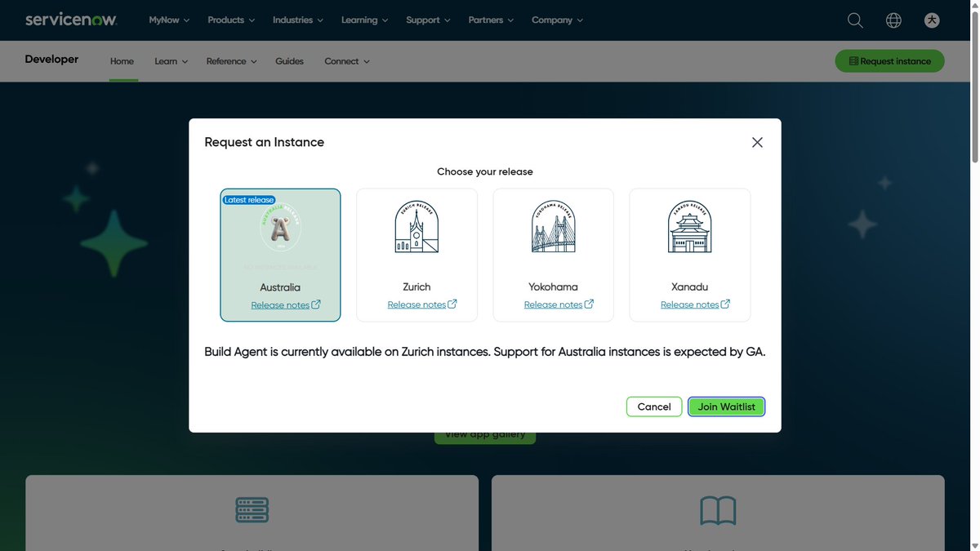Click external link icon beside Yokohama notes
Image resolution: width=980 pixels, height=551 pixels.
point(589,304)
